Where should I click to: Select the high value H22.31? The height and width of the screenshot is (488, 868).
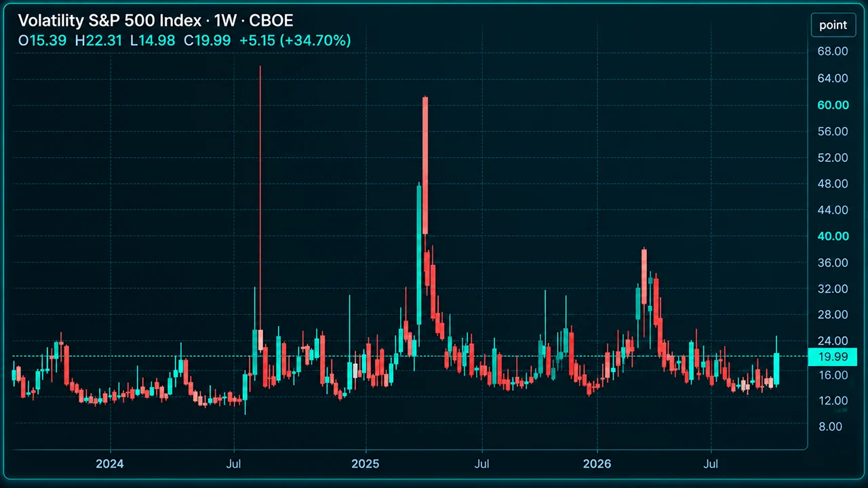pos(98,41)
